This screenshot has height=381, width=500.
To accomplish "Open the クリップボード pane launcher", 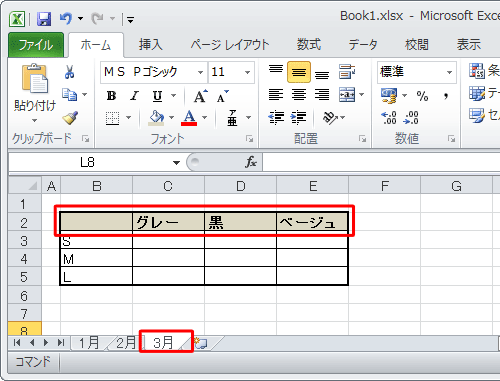I will tap(85, 139).
